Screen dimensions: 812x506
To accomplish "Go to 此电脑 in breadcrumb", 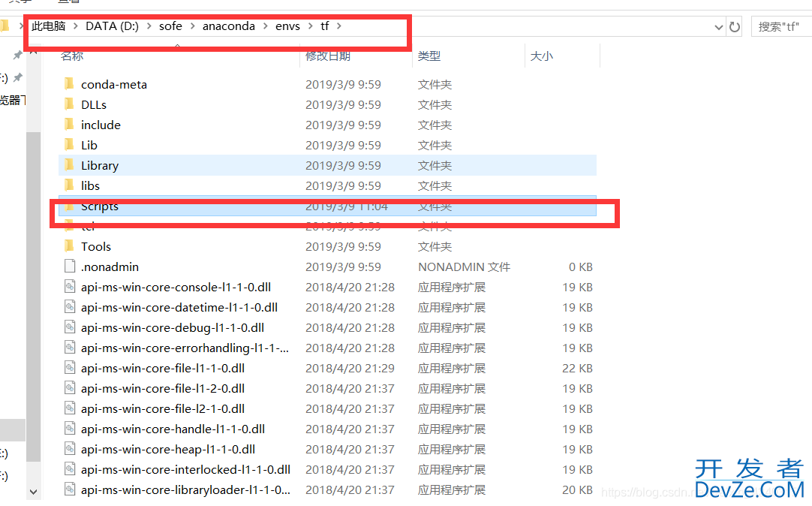I will click(x=49, y=26).
